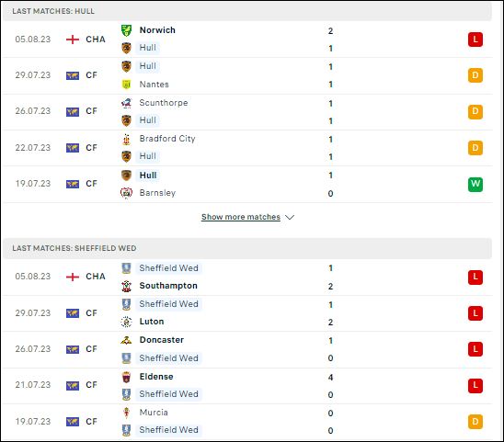Open the Eldense team name
The width and height of the screenshot is (504, 442).
[156, 377]
